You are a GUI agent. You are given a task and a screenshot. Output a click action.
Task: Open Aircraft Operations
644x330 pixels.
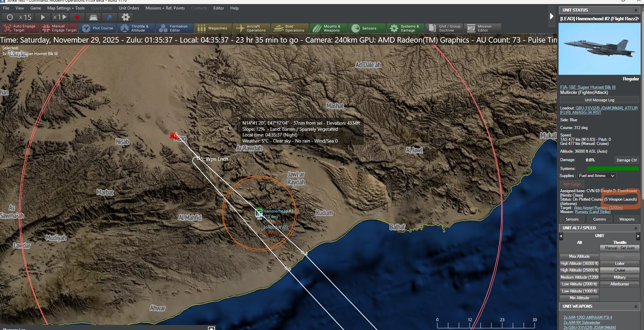click(252, 28)
